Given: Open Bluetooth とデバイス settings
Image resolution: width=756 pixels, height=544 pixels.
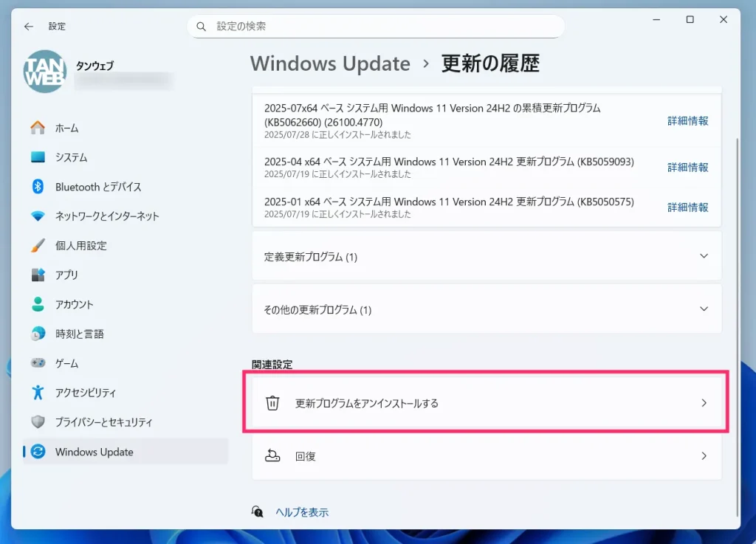Looking at the screenshot, I should (x=126, y=187).
